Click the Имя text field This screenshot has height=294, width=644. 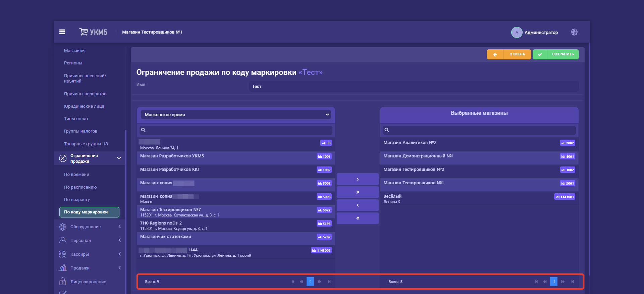[x=413, y=87]
